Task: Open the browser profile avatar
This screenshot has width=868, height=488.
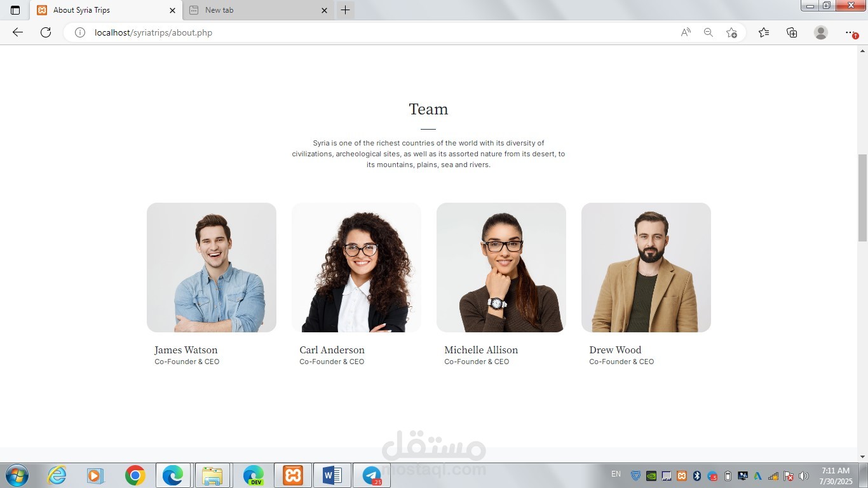Action: click(x=821, y=32)
